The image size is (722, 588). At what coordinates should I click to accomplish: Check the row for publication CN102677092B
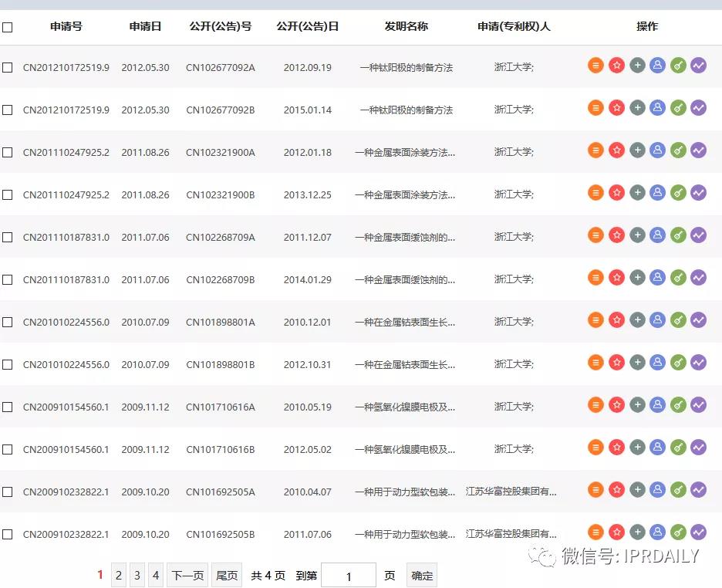click(8, 110)
